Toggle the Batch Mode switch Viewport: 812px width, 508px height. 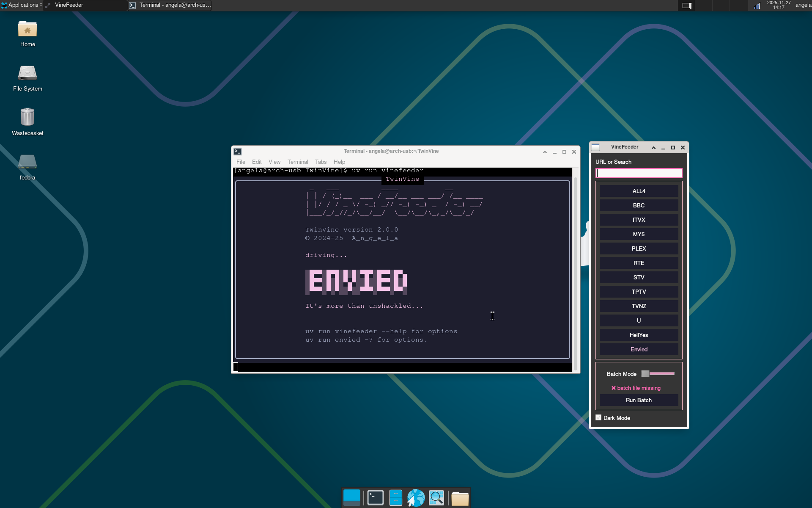(658, 374)
